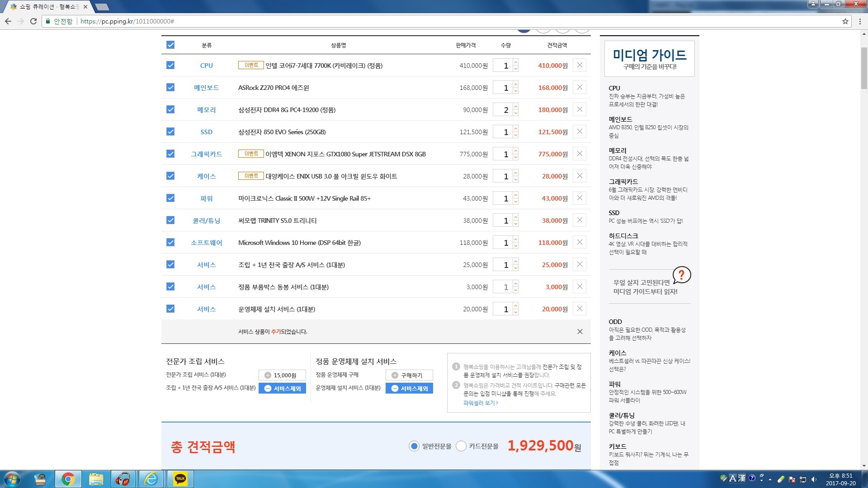Open the 메인보드 category link
Viewport: 868px width, 488px height.
click(206, 88)
